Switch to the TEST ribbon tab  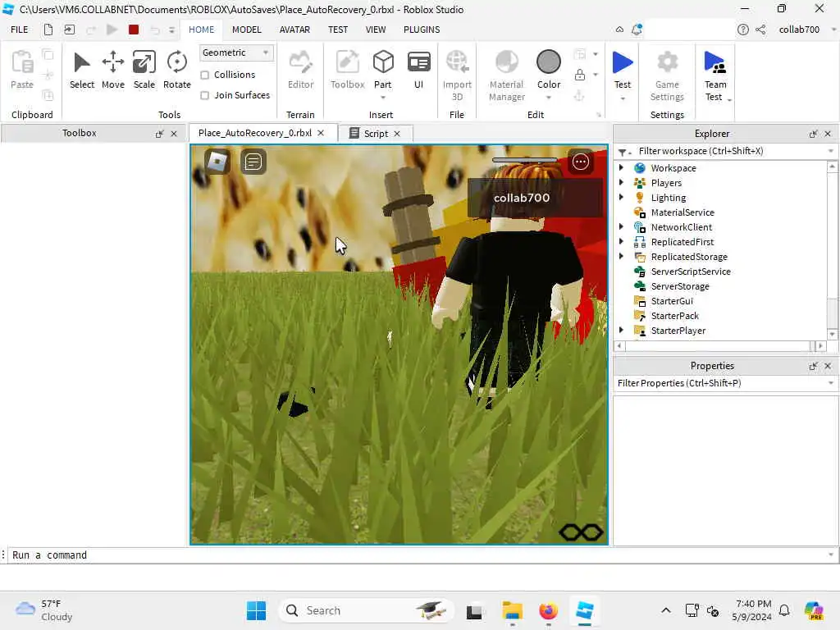click(338, 30)
